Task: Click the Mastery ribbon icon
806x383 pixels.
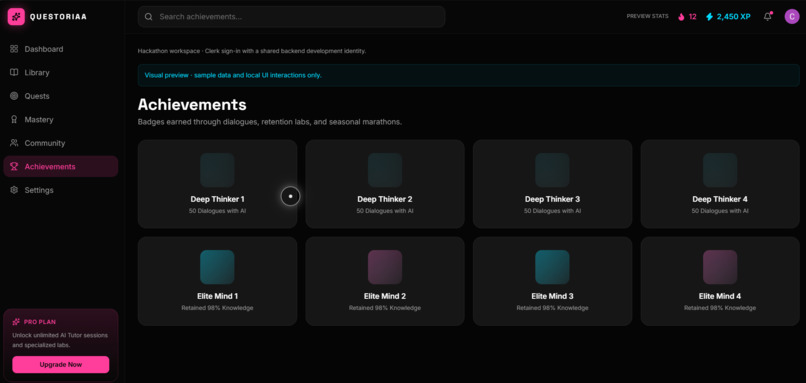Action: pos(14,119)
